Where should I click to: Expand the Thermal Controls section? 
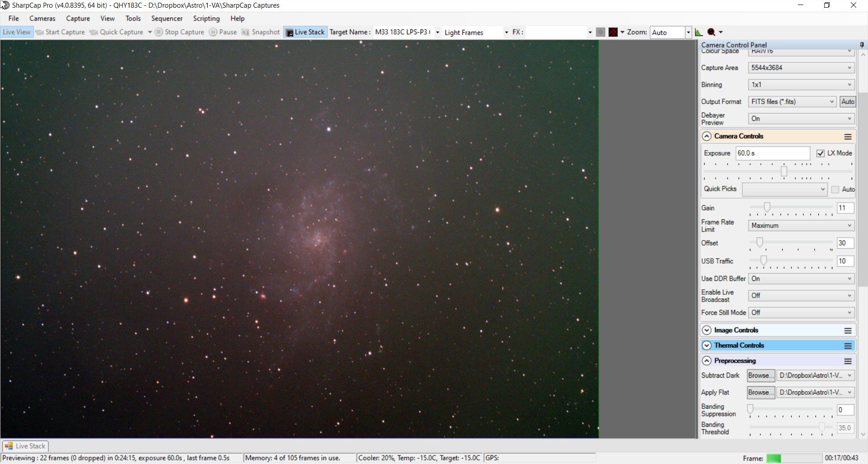[707, 346]
